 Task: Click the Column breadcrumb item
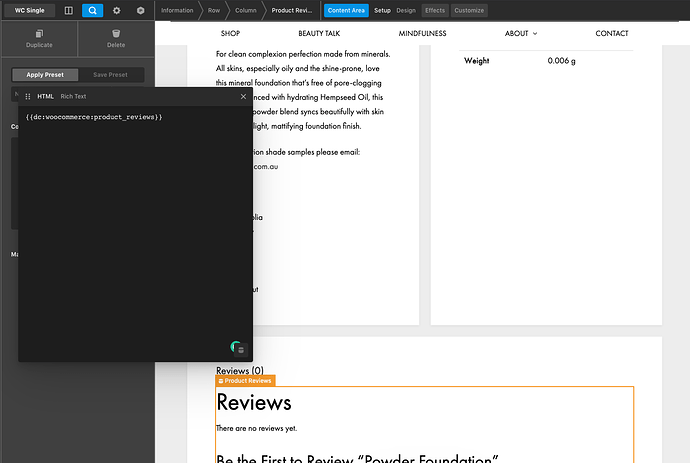[245, 10]
